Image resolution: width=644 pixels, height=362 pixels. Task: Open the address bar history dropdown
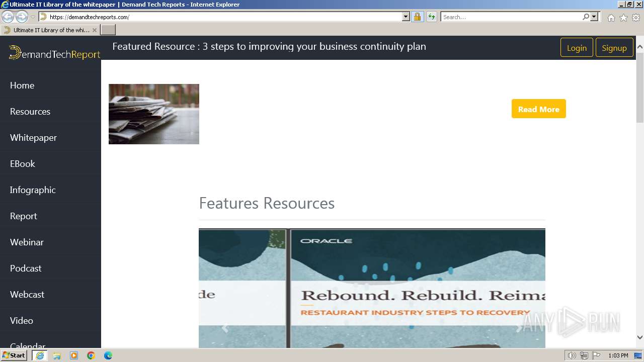(406, 17)
